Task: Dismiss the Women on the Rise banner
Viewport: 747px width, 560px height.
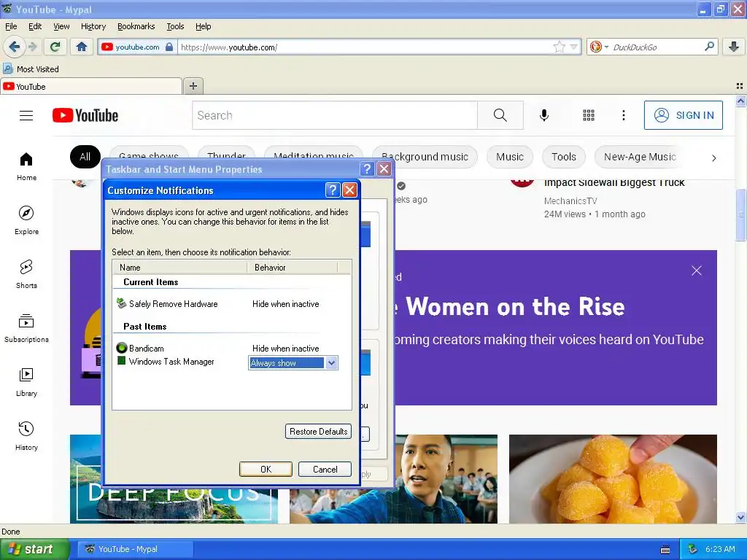Action: tap(697, 271)
